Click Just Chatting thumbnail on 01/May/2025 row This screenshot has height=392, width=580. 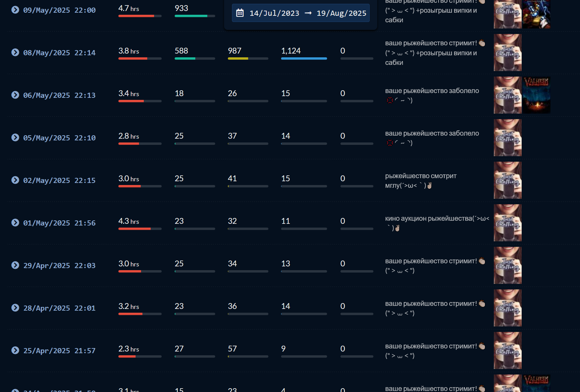tap(508, 223)
